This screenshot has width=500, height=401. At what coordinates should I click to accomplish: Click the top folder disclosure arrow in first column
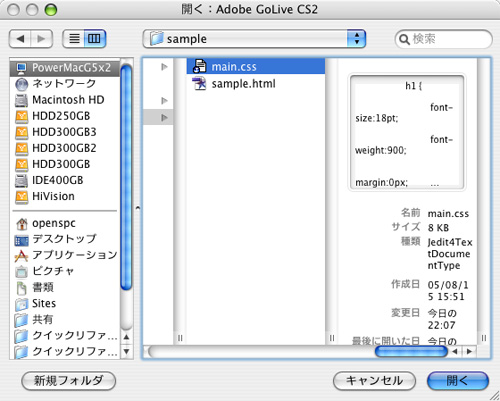[164, 67]
